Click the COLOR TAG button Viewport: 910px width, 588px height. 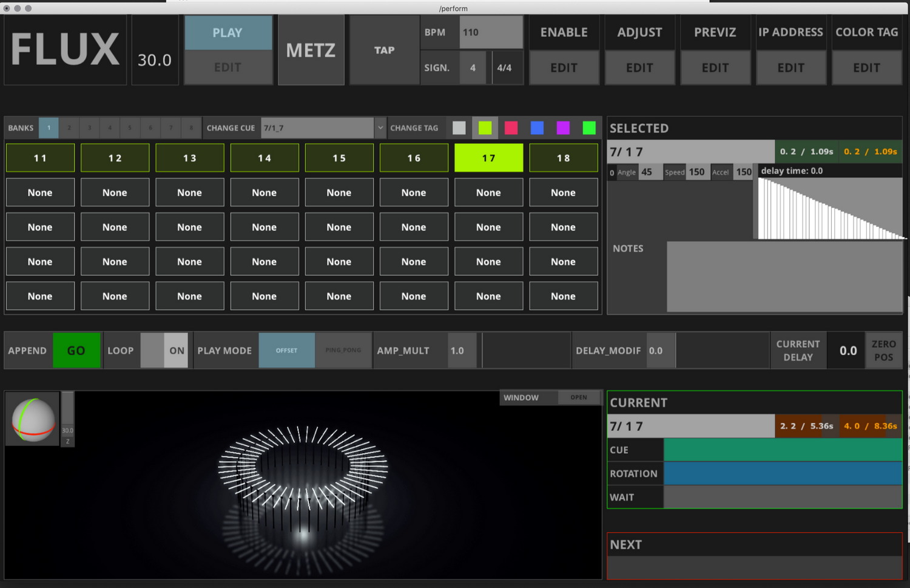[x=867, y=33]
